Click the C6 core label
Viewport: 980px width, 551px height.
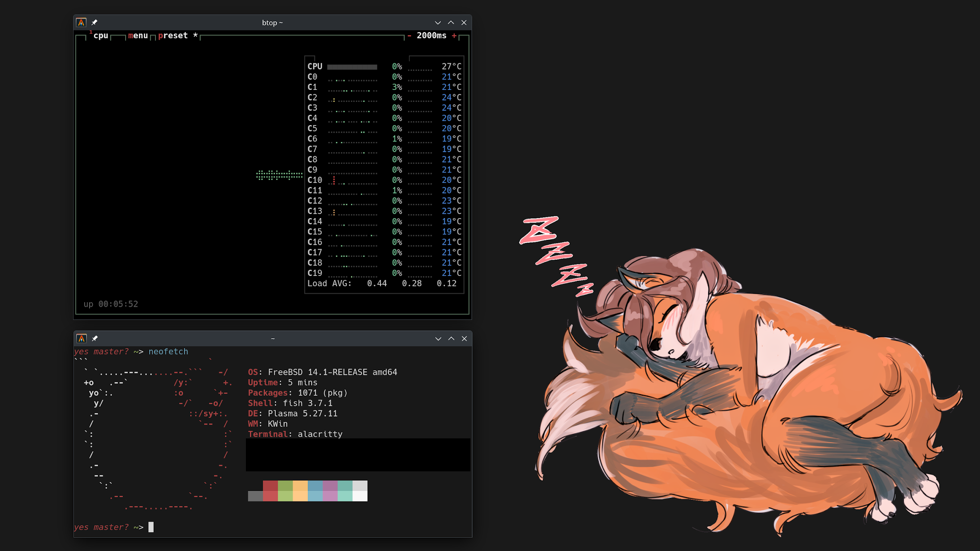(312, 139)
